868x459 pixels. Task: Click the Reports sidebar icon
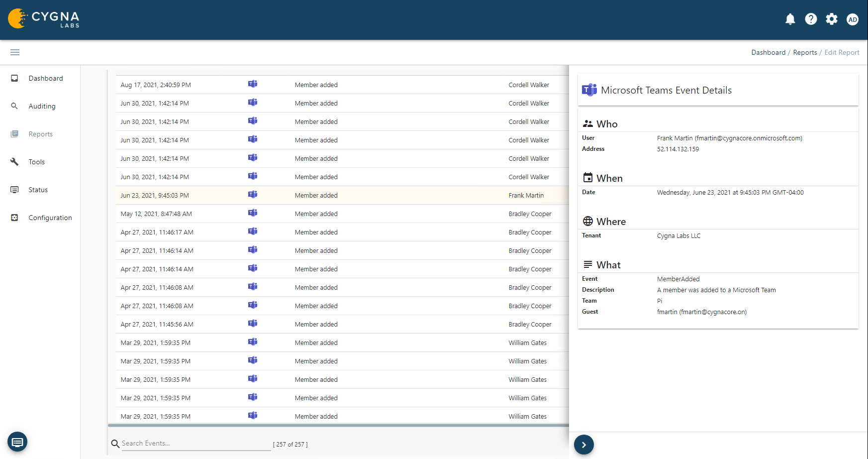click(x=14, y=134)
